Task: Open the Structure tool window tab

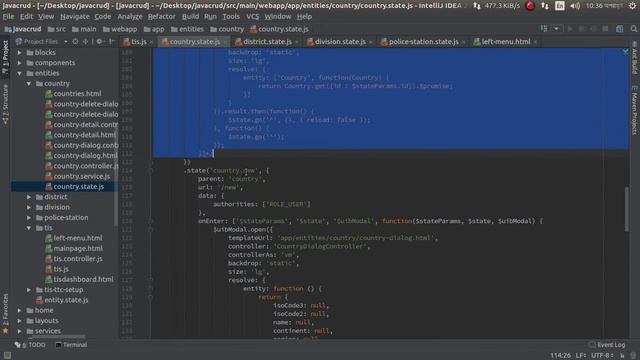Action: [5, 104]
